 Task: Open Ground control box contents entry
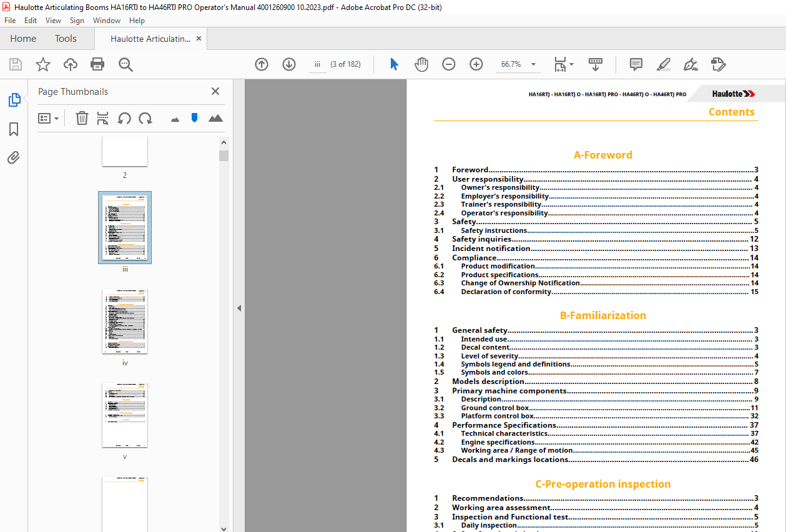[596, 408]
